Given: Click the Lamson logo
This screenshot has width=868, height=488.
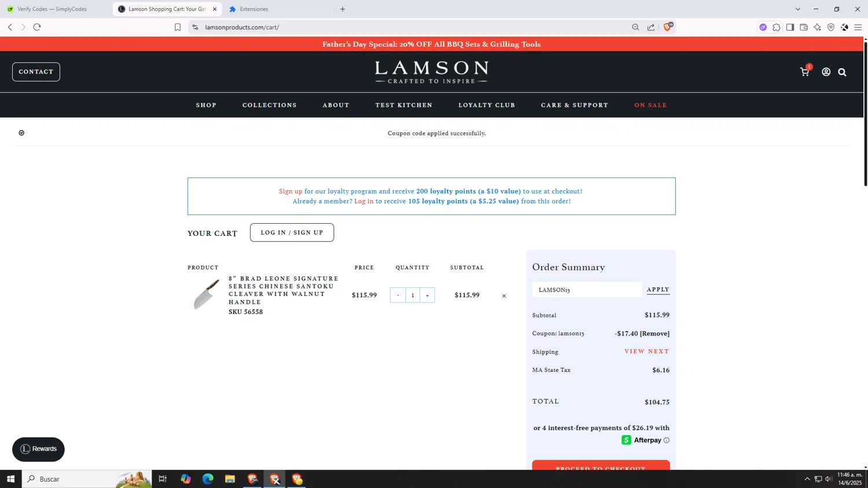Looking at the screenshot, I should (x=431, y=72).
